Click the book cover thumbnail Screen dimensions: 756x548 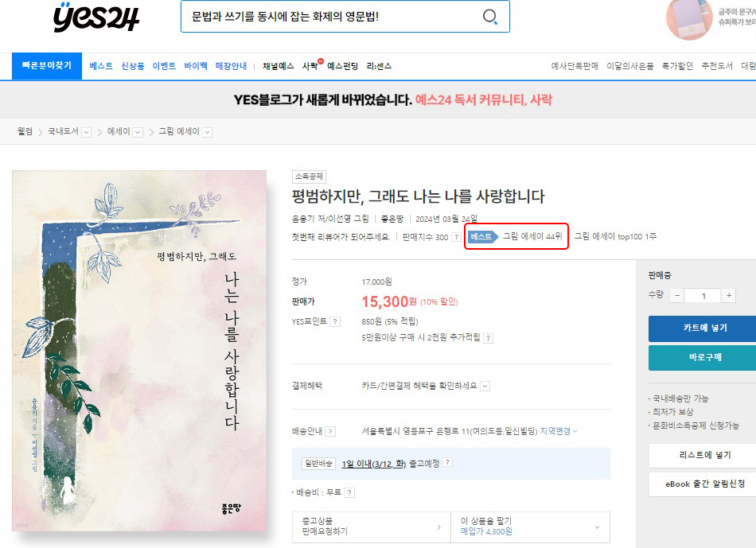pyautogui.click(x=139, y=351)
